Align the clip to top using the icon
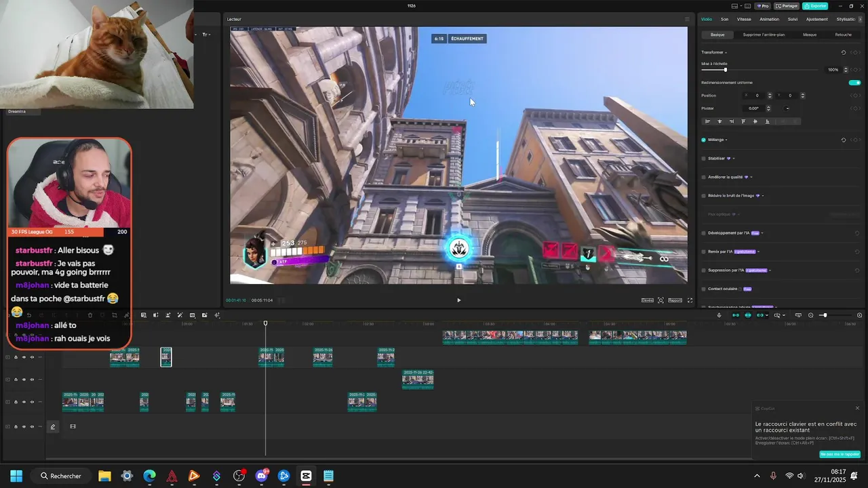Viewport: 868px width, 488px height. tap(743, 121)
